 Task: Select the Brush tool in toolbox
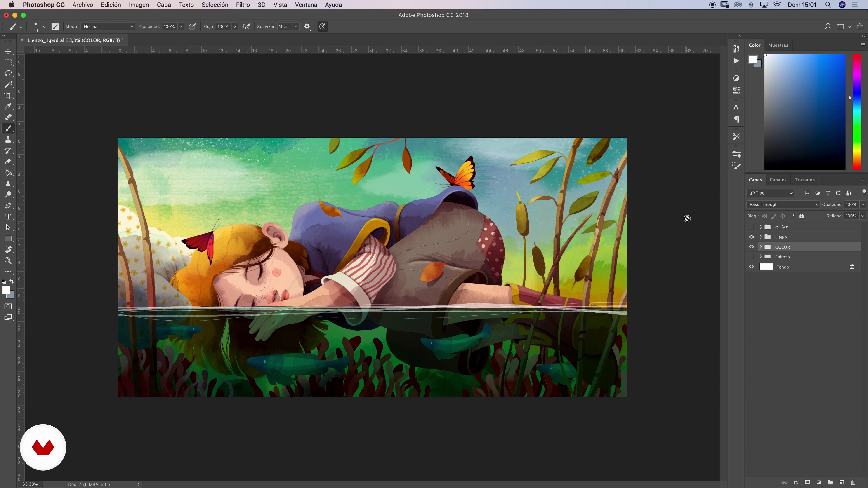pos(8,128)
